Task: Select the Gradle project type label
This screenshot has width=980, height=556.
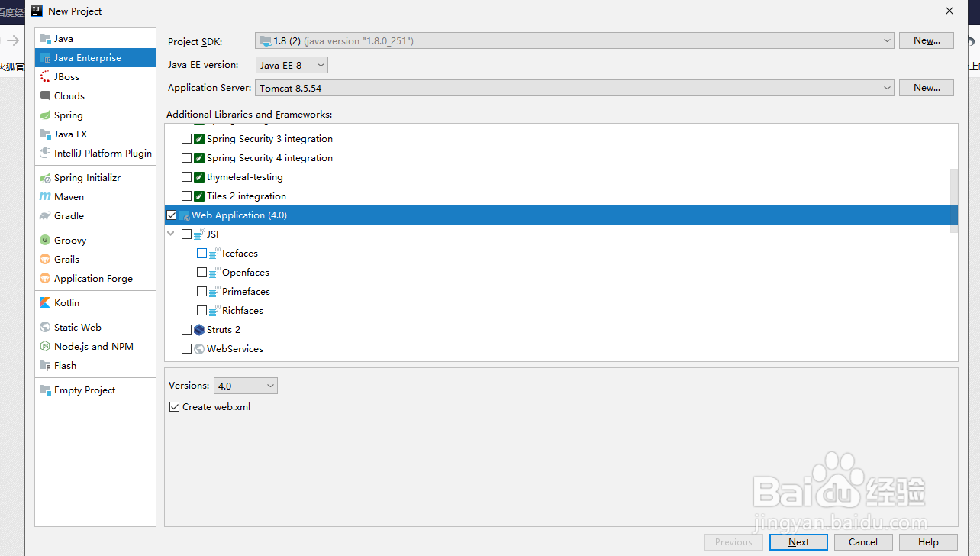Action: tap(69, 216)
